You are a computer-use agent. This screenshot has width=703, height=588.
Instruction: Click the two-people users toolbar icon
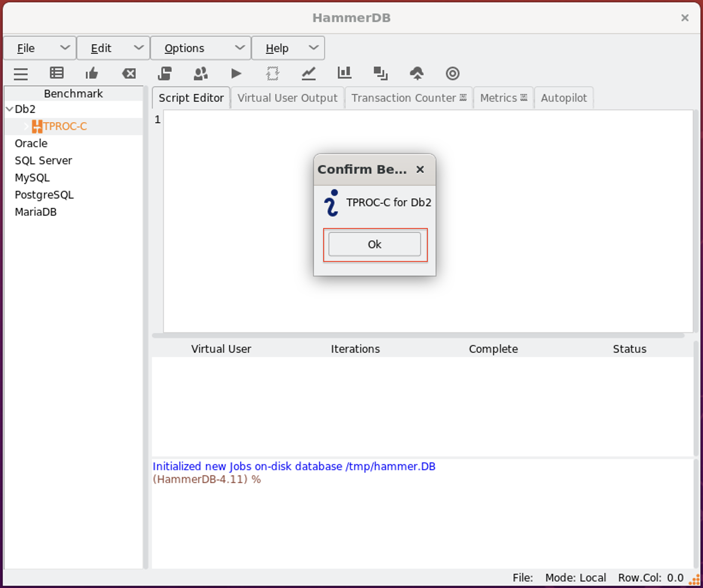point(201,74)
